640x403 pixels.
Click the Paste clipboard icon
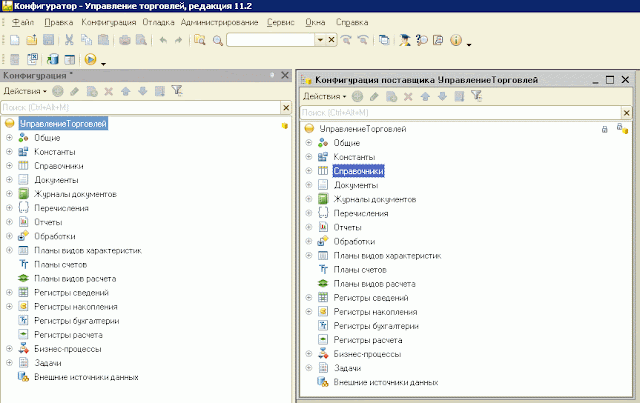point(104,40)
